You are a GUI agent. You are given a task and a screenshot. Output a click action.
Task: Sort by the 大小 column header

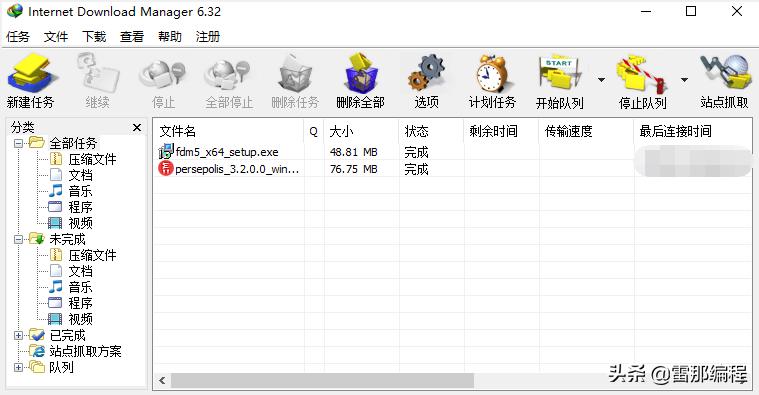(362, 131)
